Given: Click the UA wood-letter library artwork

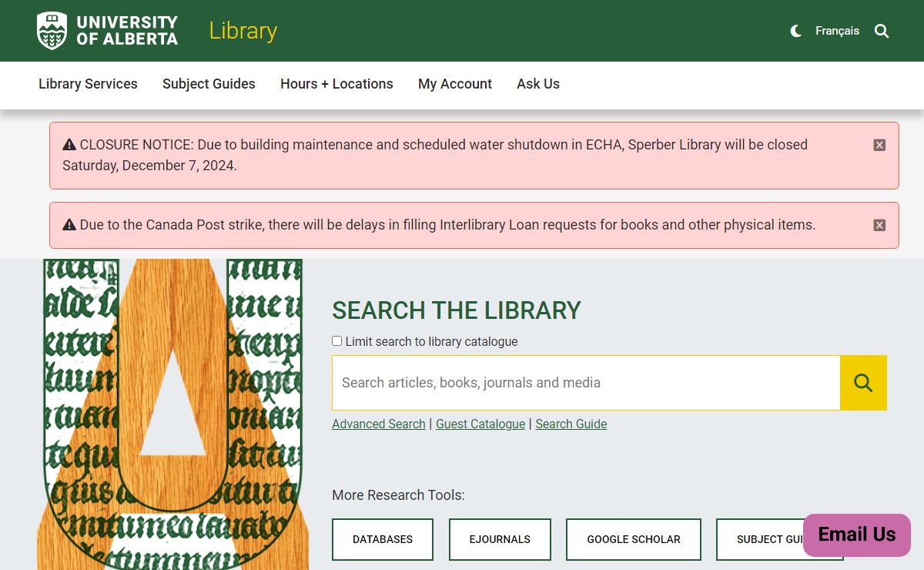Looking at the screenshot, I should tap(172, 414).
